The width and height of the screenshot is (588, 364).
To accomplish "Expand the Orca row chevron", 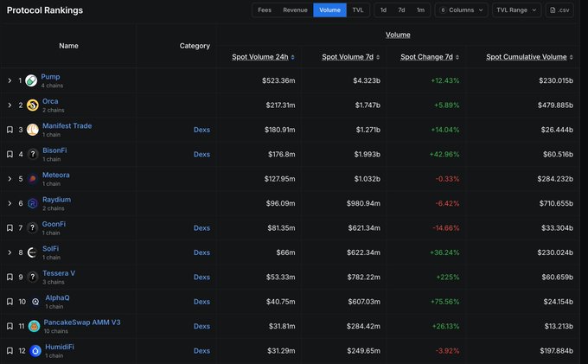I will [10, 105].
